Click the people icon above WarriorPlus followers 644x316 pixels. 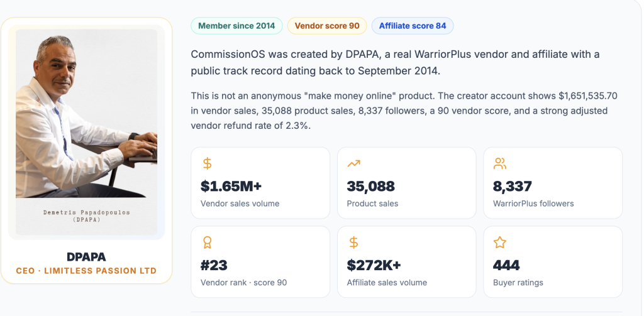pos(500,164)
